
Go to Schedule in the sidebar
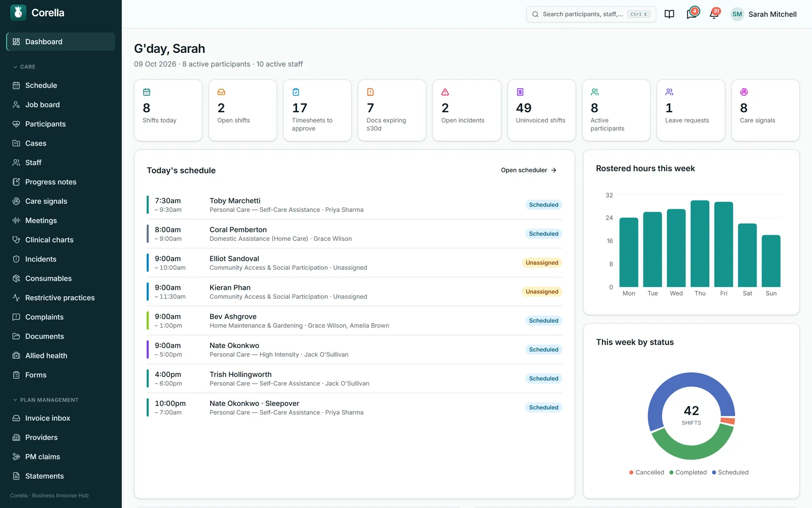point(61,85)
